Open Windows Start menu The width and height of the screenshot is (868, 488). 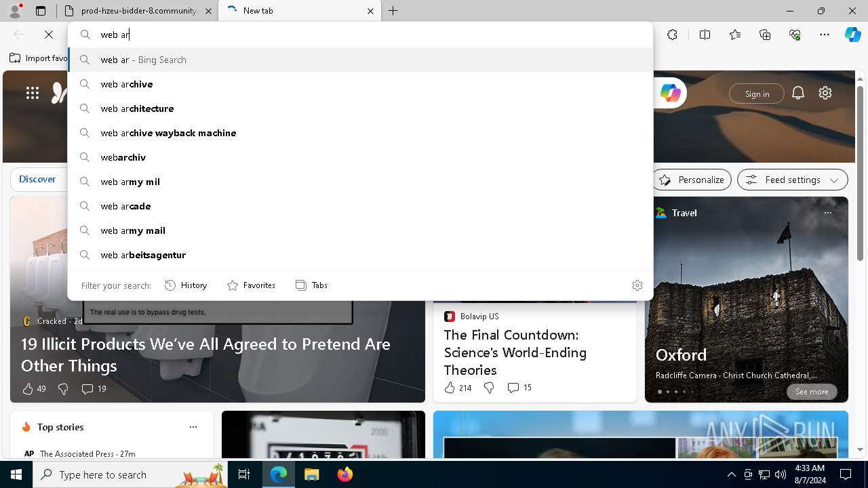16,474
